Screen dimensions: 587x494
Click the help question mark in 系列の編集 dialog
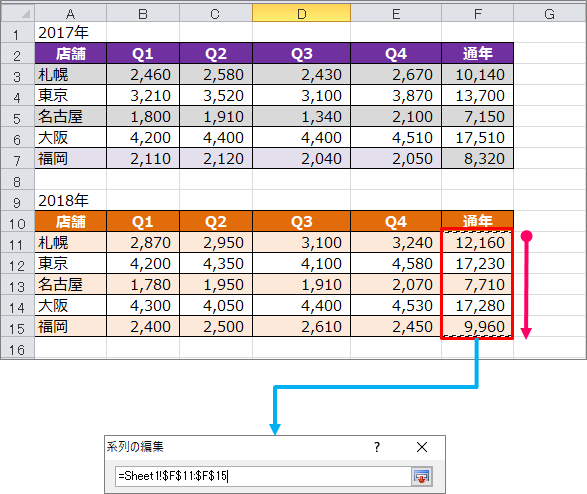377,446
